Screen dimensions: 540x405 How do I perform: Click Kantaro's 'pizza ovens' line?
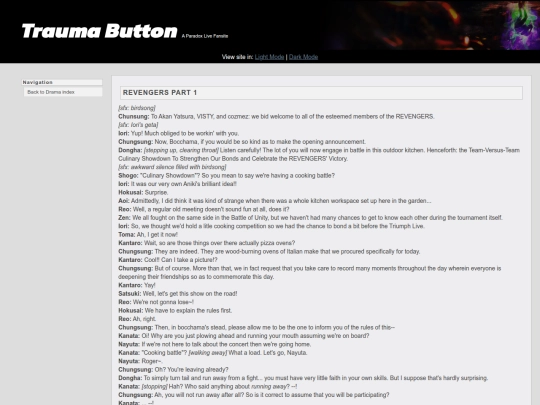click(207, 243)
